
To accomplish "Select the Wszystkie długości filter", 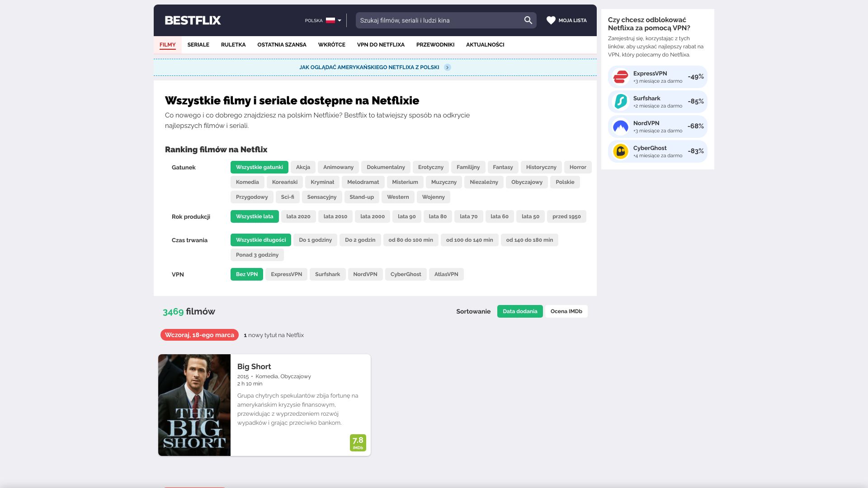I will [261, 240].
